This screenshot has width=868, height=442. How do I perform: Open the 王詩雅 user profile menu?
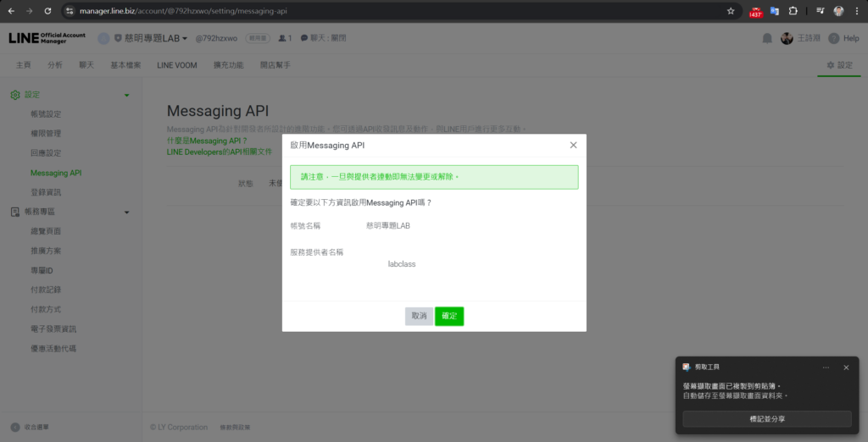[x=800, y=38]
